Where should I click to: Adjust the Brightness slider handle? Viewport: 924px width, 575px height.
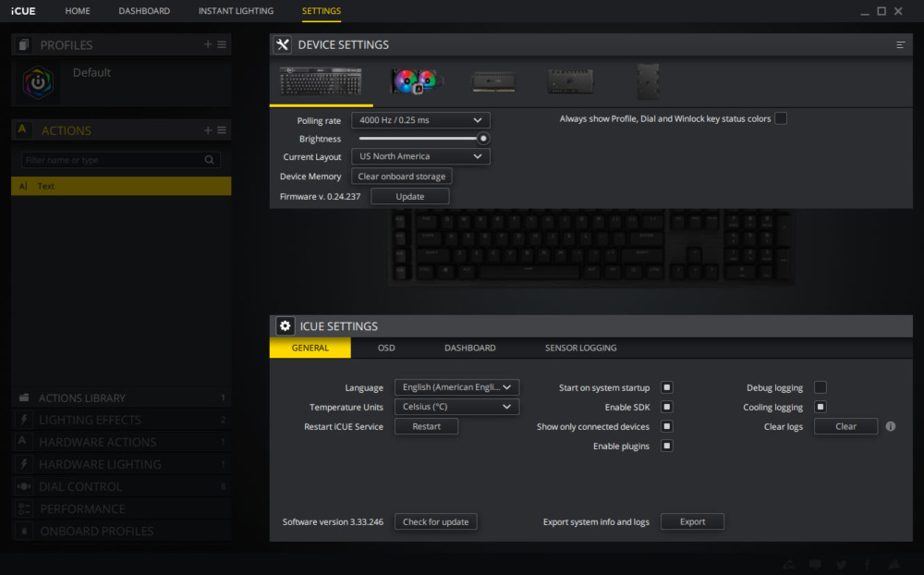click(x=483, y=139)
